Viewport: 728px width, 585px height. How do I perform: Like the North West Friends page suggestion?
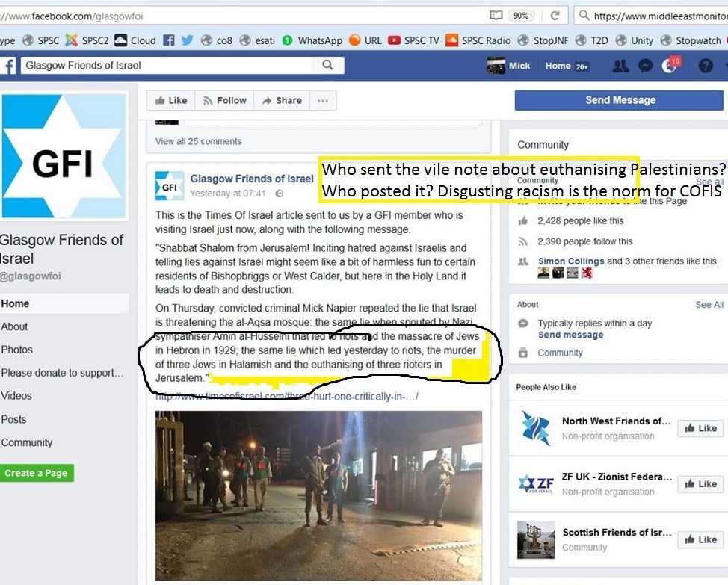pos(700,428)
